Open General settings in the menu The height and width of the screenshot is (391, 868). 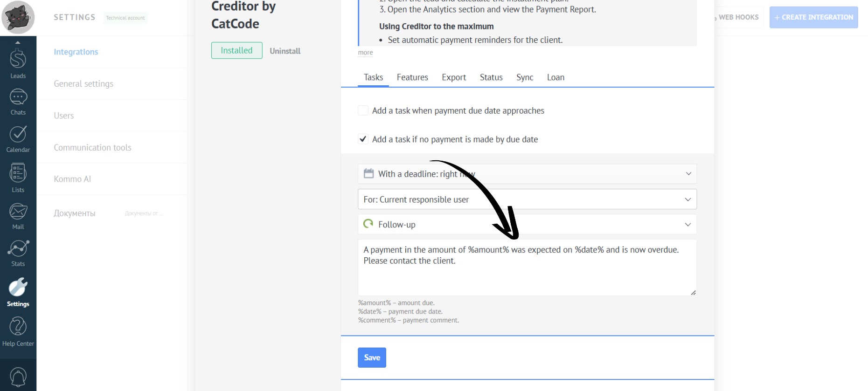click(83, 84)
